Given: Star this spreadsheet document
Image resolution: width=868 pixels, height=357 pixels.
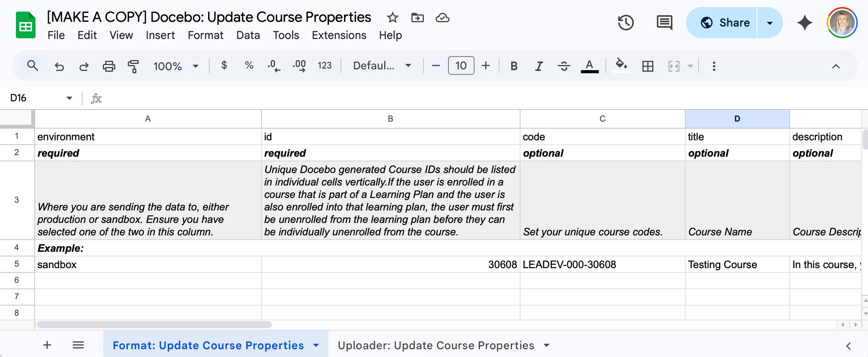Looking at the screenshot, I should (392, 18).
